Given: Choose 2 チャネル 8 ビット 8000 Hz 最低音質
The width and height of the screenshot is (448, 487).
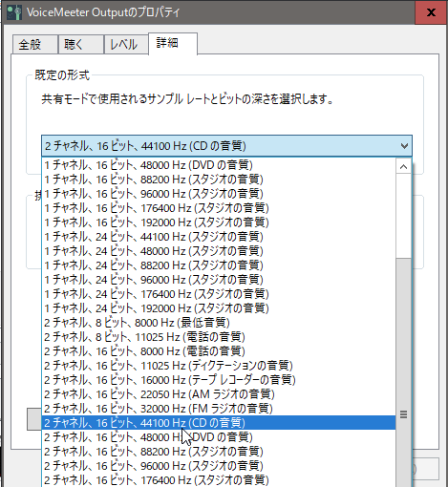Looking at the screenshot, I should (219, 323).
